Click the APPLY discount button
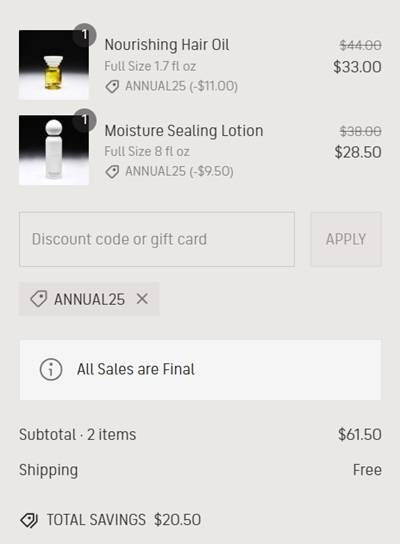The image size is (400, 544). pyautogui.click(x=346, y=239)
